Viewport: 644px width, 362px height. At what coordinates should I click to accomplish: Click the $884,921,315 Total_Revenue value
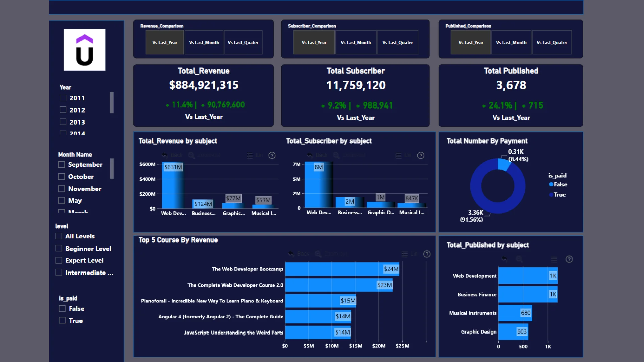coord(204,85)
